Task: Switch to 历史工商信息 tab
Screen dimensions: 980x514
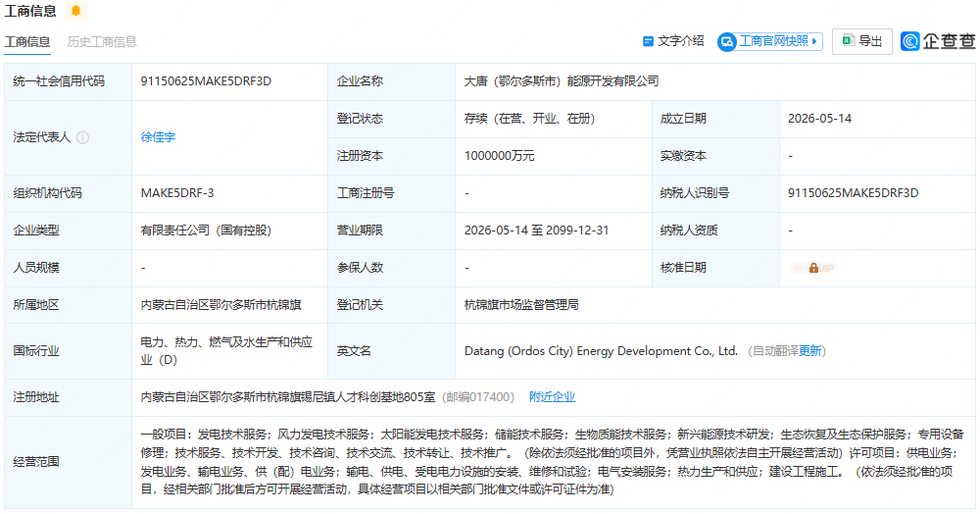Action: (102, 42)
